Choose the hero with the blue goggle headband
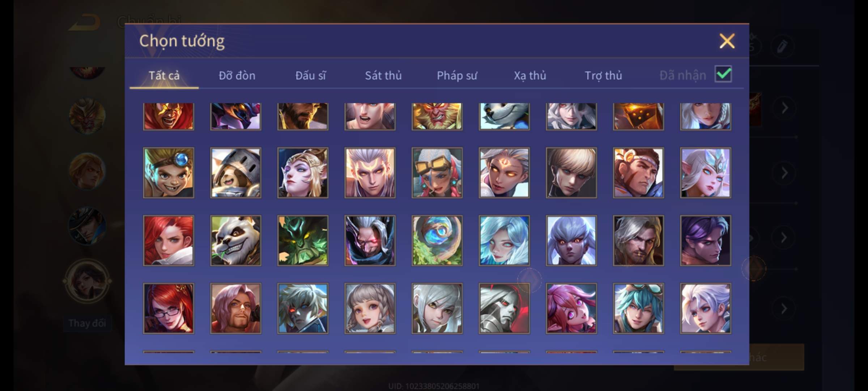The width and height of the screenshot is (868, 391). pos(169,173)
